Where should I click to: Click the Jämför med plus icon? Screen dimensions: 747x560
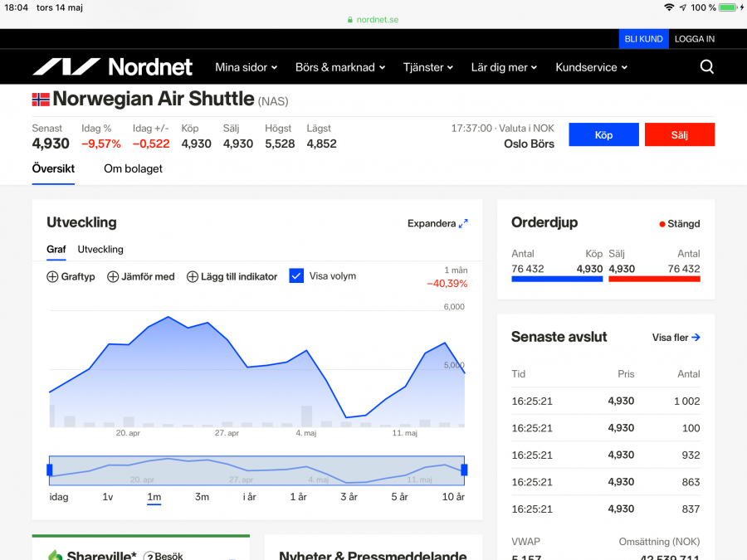tap(113, 276)
